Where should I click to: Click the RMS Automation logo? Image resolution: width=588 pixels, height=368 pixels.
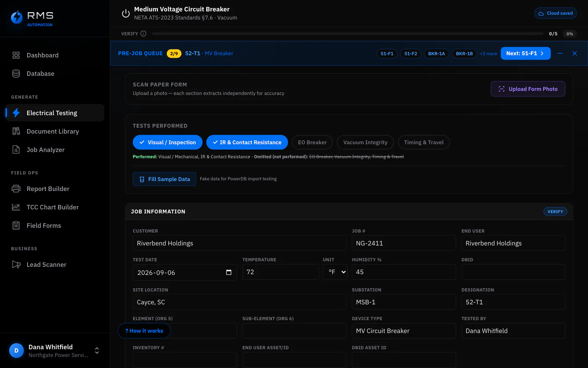click(x=32, y=18)
